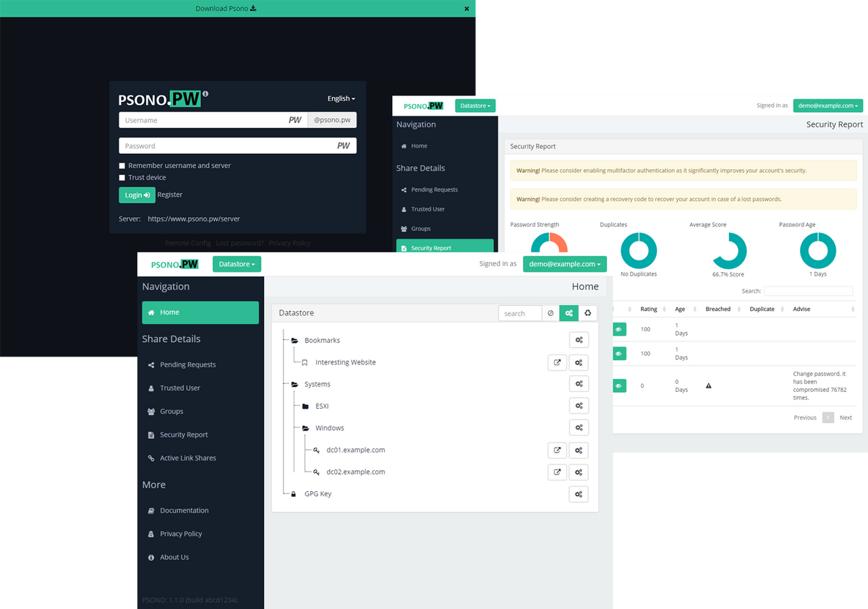Screen dimensions: 868x609
Task: Open demo@example.com menu in Security Report window
Action: coord(828,106)
